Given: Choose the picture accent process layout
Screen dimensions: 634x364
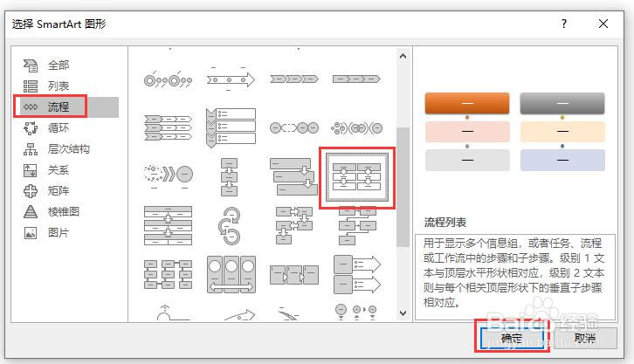Looking at the screenshot, I should point(231,274).
